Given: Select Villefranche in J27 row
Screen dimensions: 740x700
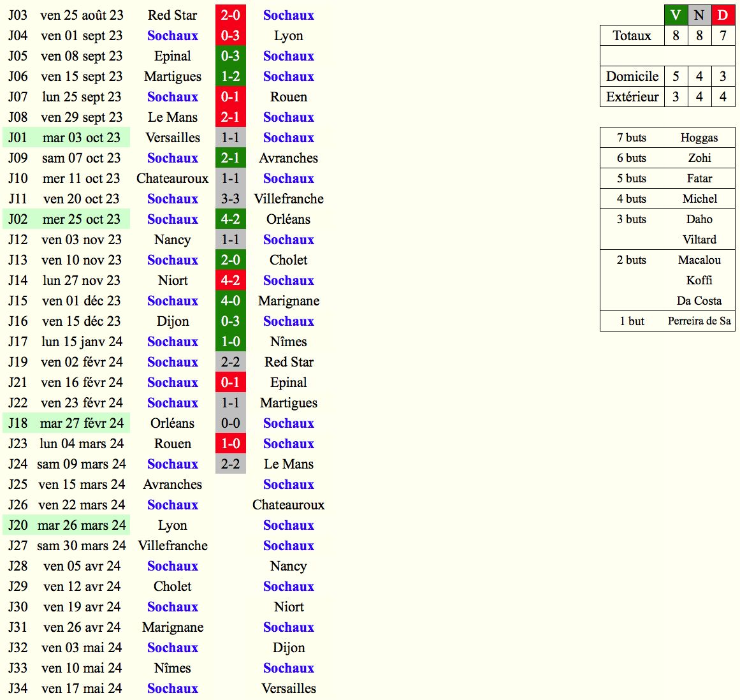Looking at the screenshot, I should (173, 545).
